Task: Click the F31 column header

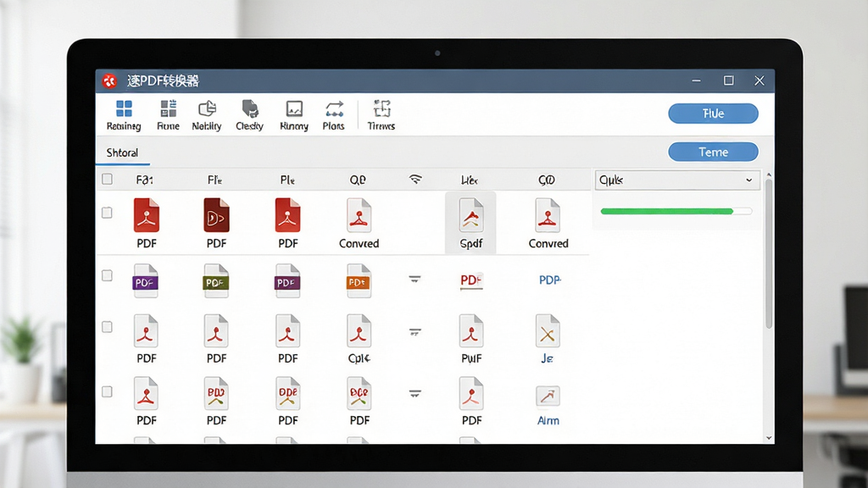Action: 144,180
